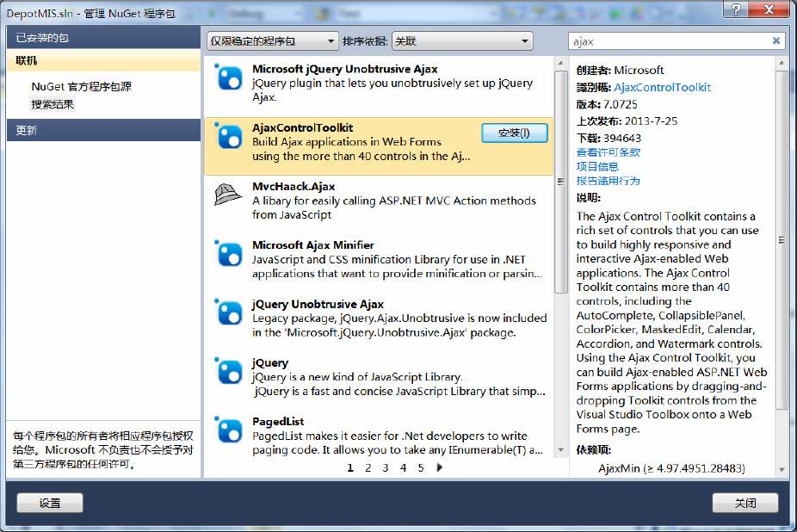Click package list scrollbar down arrow
This screenshot has height=532, width=797.
pos(560,449)
